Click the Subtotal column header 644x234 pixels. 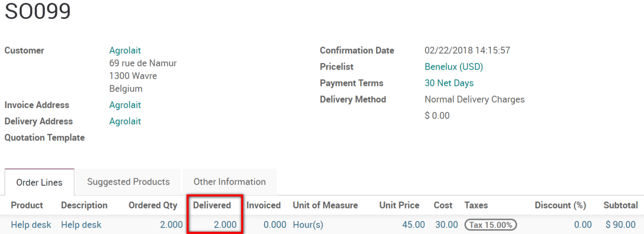(621, 205)
